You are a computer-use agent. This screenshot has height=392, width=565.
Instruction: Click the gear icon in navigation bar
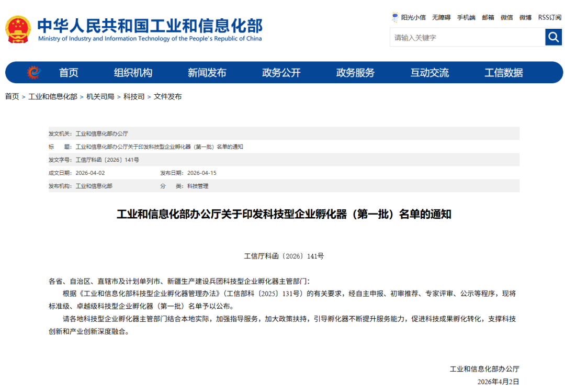pos(33,72)
